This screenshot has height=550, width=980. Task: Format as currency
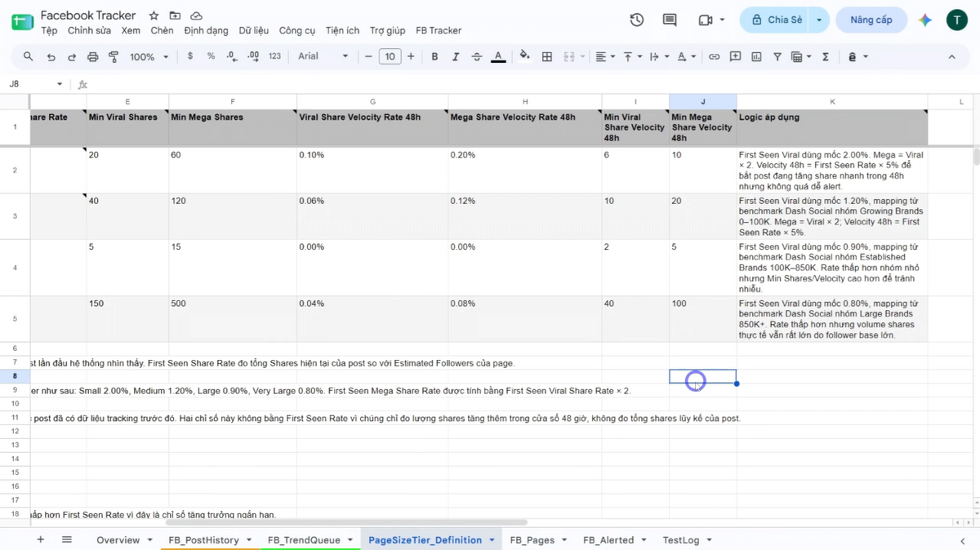[x=190, y=56]
